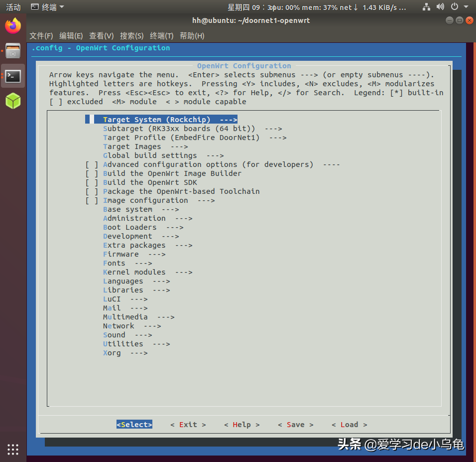The width and height of the screenshot is (476, 462).
Task: Select the Terminal icon in the dock
Action: tap(12, 76)
